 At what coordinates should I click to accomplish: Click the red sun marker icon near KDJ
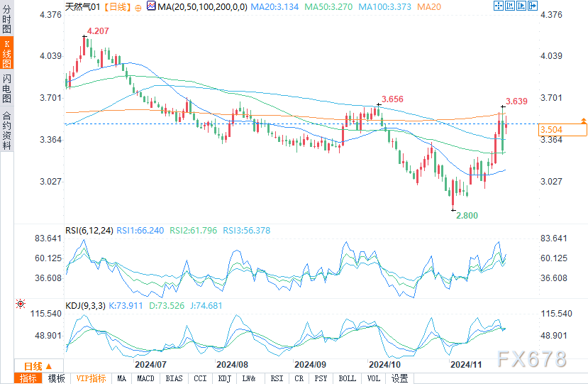tap(21, 304)
